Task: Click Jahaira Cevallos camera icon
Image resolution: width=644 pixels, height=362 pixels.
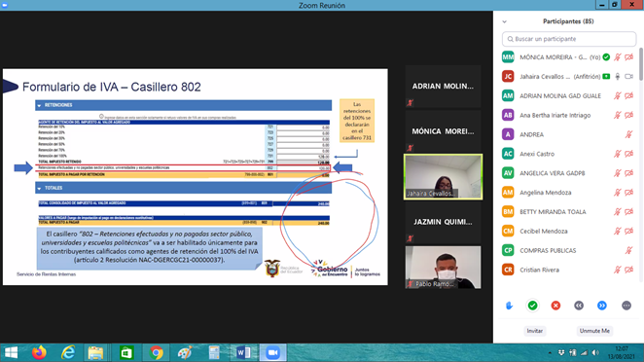Action: coord(628,77)
